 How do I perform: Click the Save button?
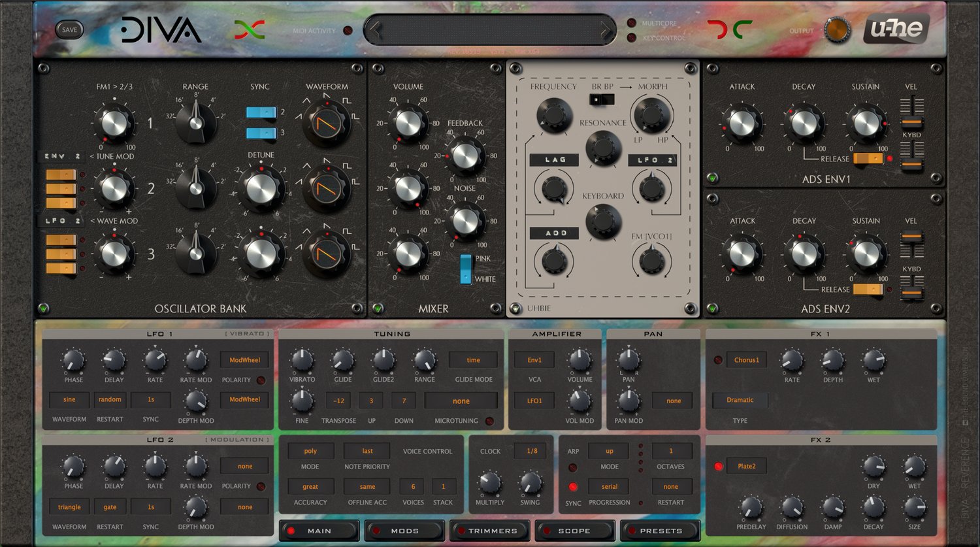pyautogui.click(x=69, y=30)
